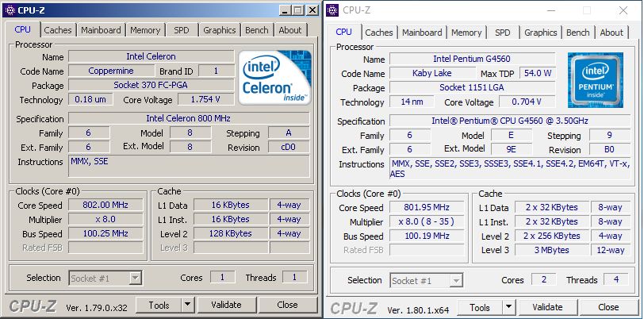Screen dimensions: 644x319
Task: Open Tools dropdown arrow in right window
Action: pos(508,307)
